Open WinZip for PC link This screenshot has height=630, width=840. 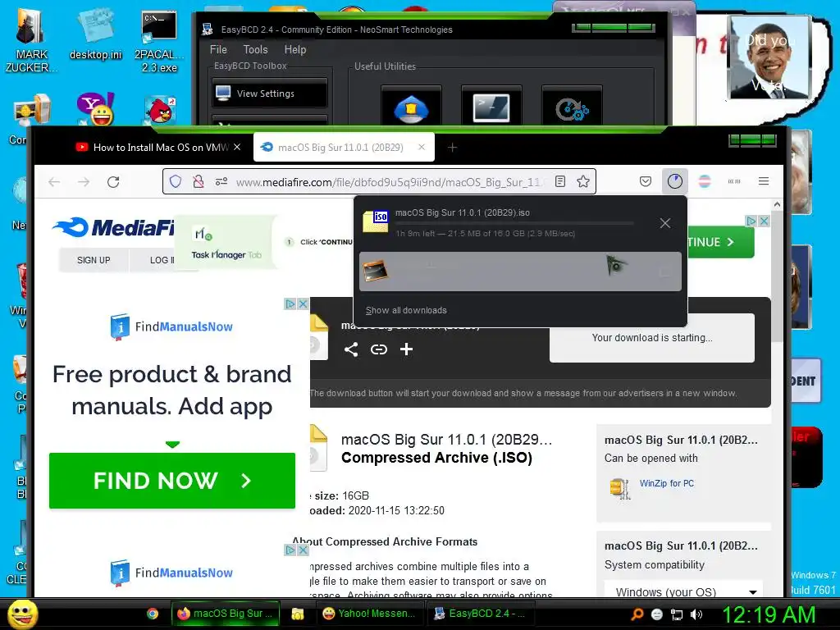666,483
